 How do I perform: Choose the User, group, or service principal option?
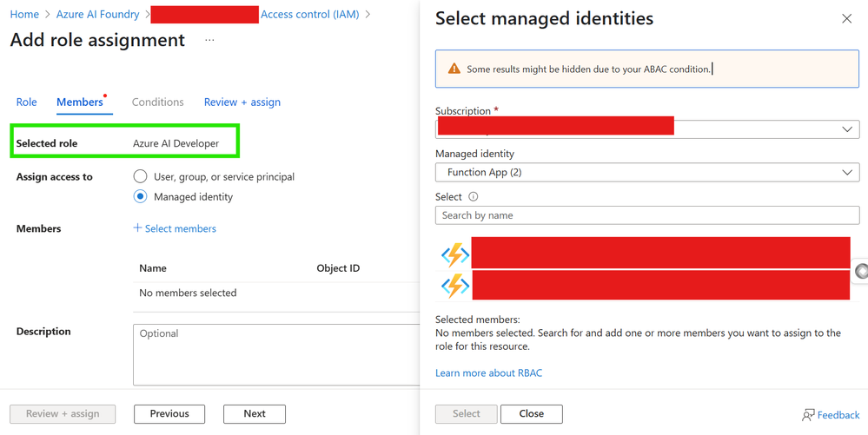point(140,176)
